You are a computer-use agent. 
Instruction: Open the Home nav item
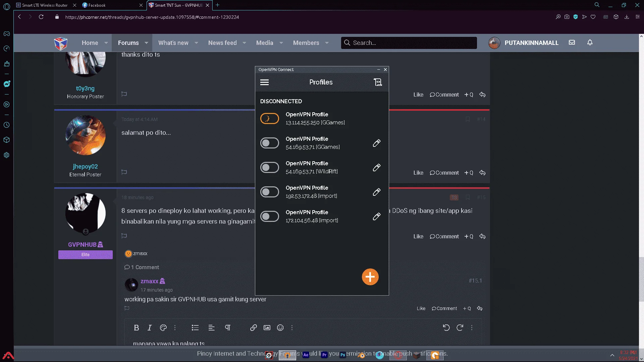[90, 43]
